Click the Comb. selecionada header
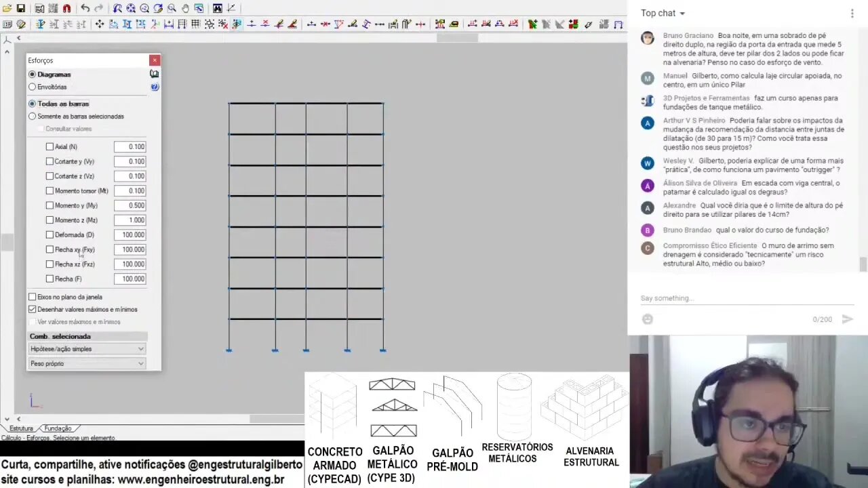 [x=87, y=336]
